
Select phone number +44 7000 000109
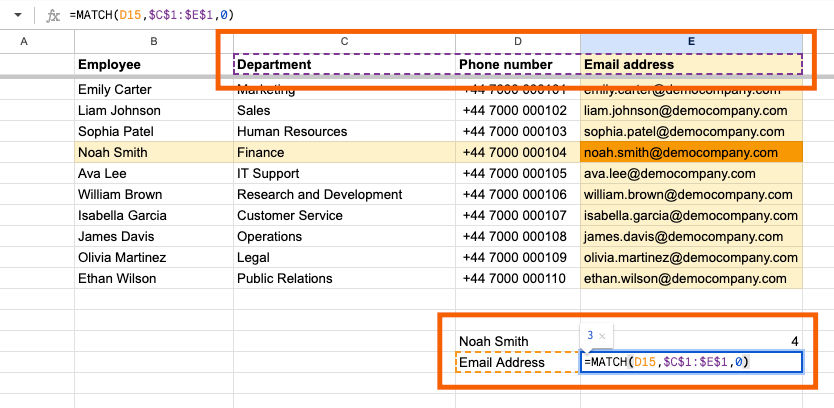[x=518, y=257]
